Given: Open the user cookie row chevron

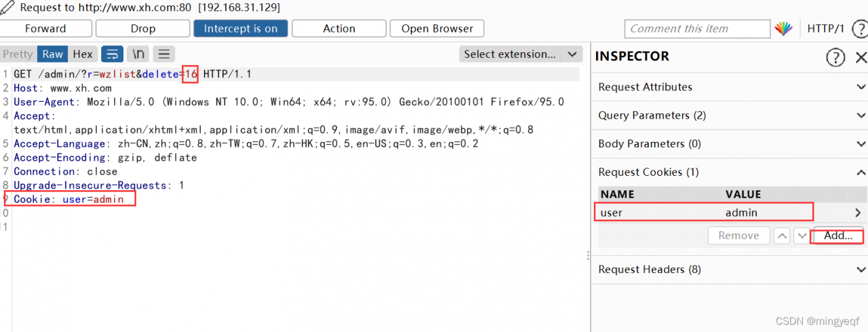Looking at the screenshot, I should [858, 213].
